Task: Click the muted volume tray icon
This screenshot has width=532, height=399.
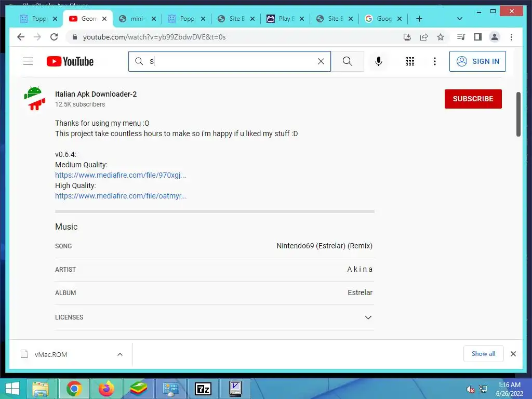Action: click(x=470, y=390)
